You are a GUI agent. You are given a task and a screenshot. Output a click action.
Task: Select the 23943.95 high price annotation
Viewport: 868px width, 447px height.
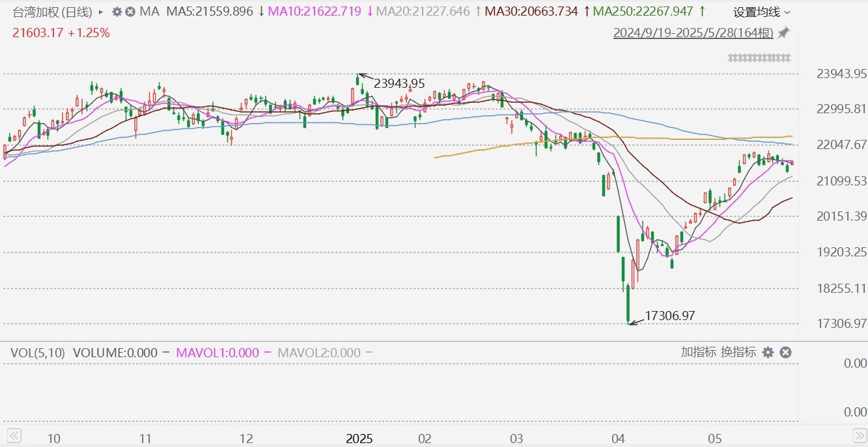pyautogui.click(x=399, y=83)
